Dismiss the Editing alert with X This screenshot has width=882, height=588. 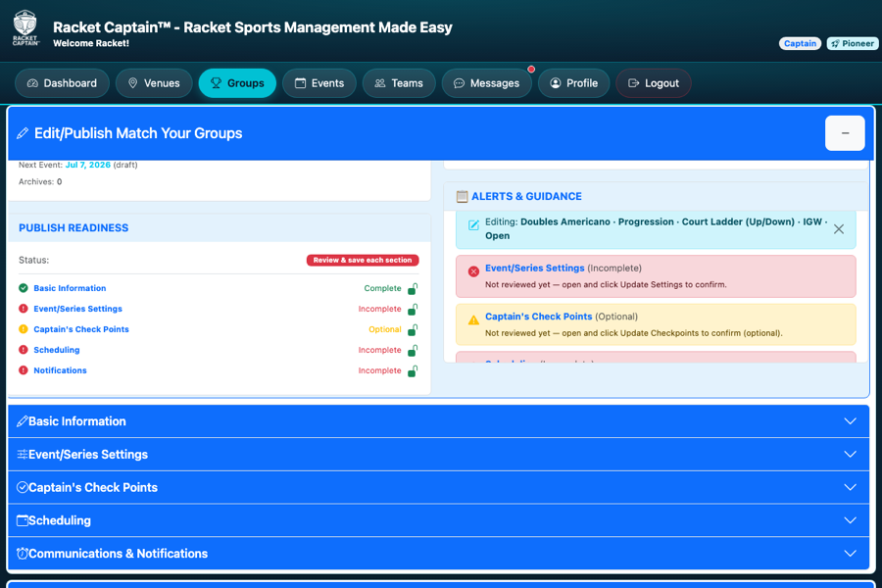point(839,229)
